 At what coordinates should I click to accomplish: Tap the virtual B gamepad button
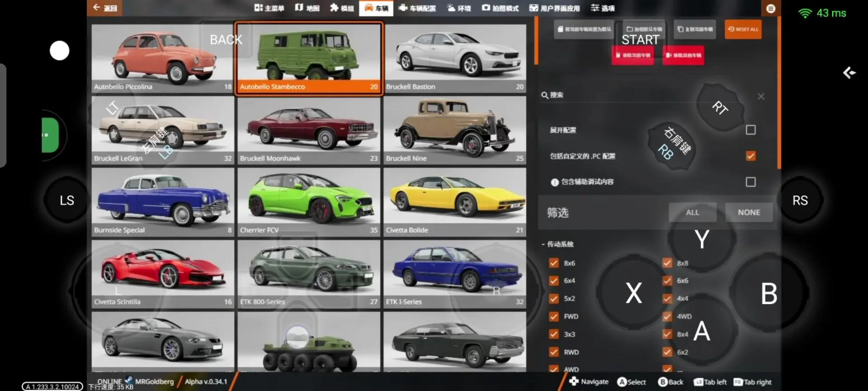(x=769, y=294)
